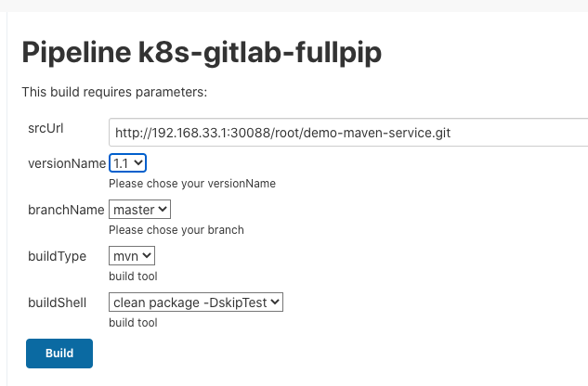Click the chevron arrow on buildShell select

(275, 302)
